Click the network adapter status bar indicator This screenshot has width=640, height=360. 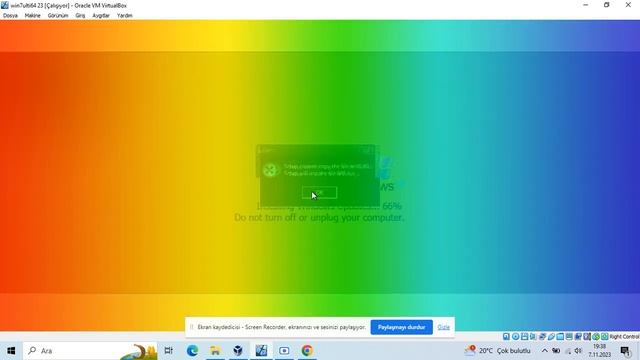[x=542, y=337]
